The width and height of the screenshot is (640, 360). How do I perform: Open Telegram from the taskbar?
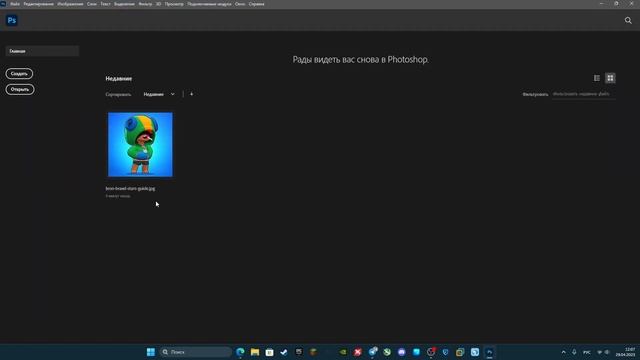point(372,351)
